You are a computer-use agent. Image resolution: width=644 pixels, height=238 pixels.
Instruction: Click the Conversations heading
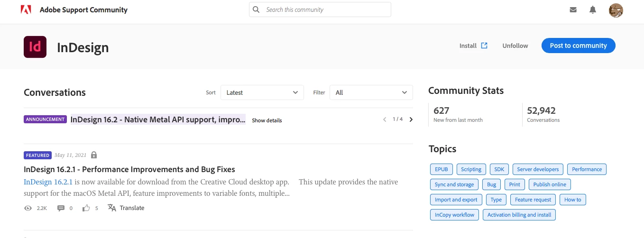(55, 92)
